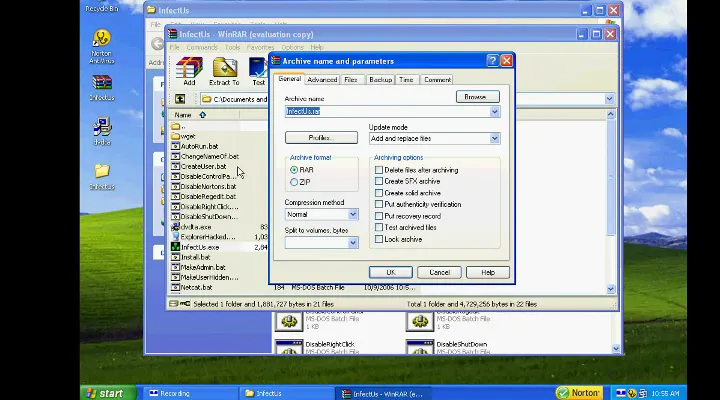Viewport: 720px width, 400px height.
Task: Select MakeAdmin.bat in the file list
Action: pos(203,267)
